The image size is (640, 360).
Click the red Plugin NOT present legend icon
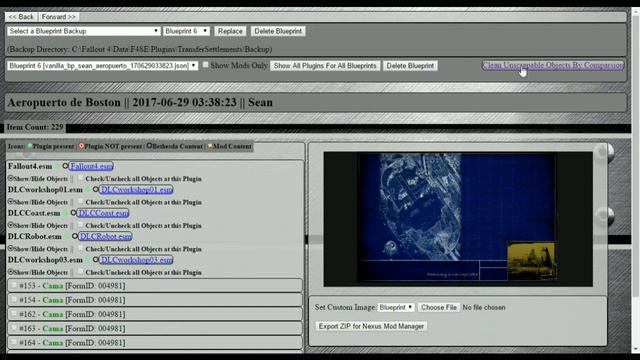81,146
